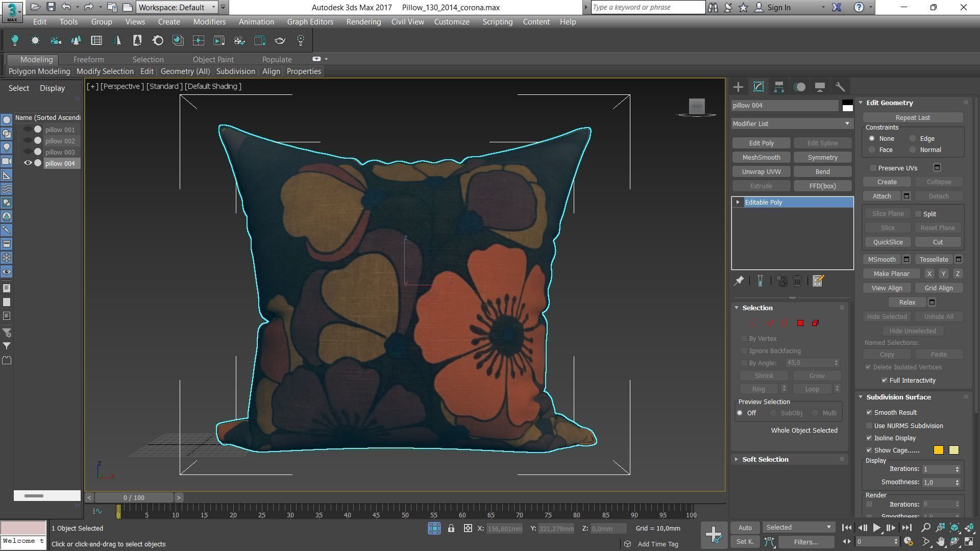Click the Repeat Last button

point(913,117)
